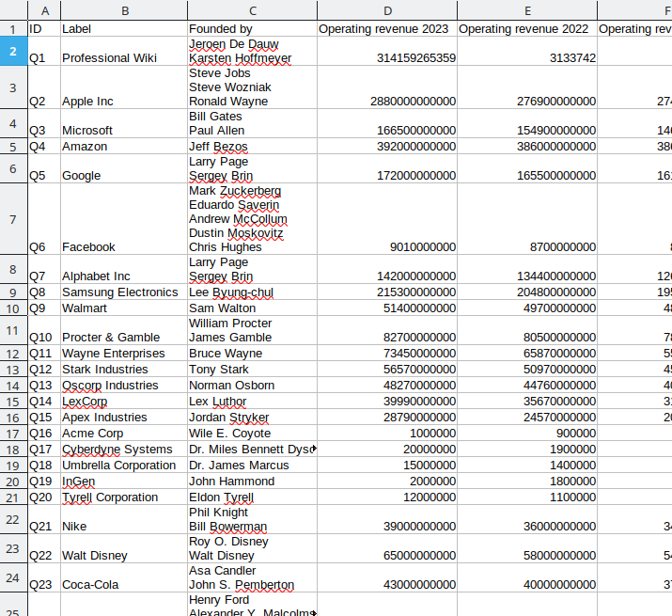Click the 'Eldon Tyrell' cell

coord(253,498)
